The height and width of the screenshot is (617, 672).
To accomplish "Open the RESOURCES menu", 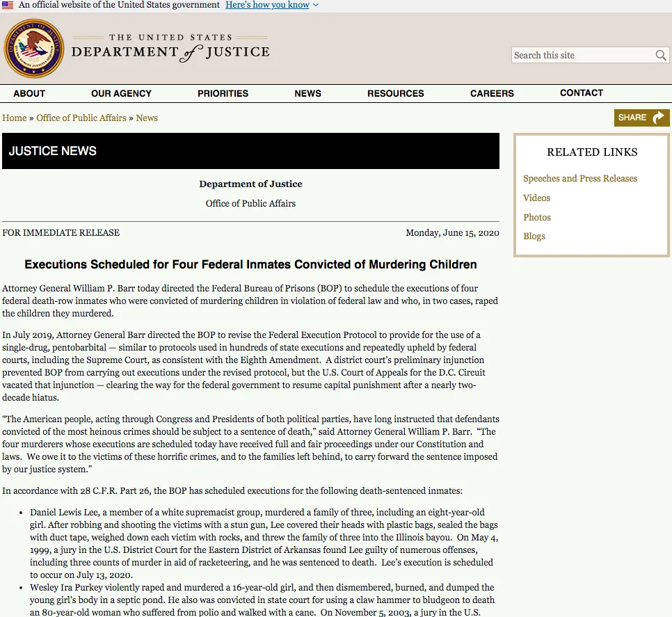I will pos(396,93).
